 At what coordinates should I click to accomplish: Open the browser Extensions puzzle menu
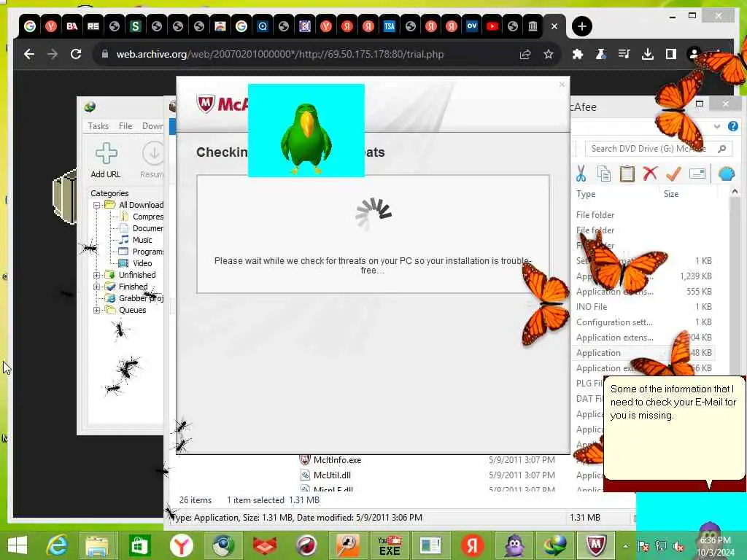[578, 54]
